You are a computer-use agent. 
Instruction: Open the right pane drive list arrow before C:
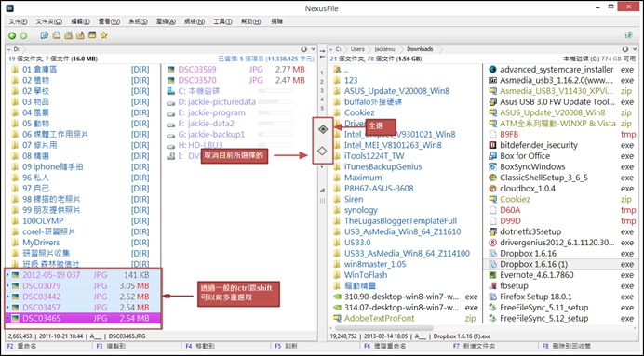[x=331, y=49]
